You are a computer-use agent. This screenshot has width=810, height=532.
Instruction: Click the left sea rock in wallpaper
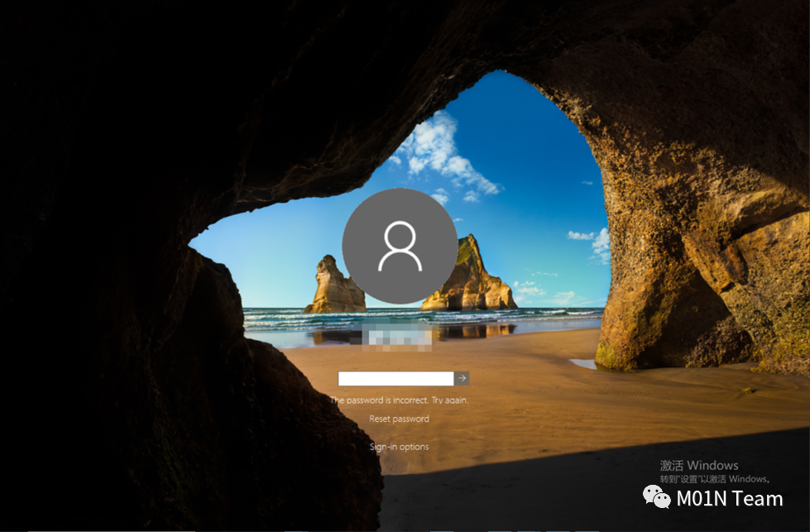point(333,287)
